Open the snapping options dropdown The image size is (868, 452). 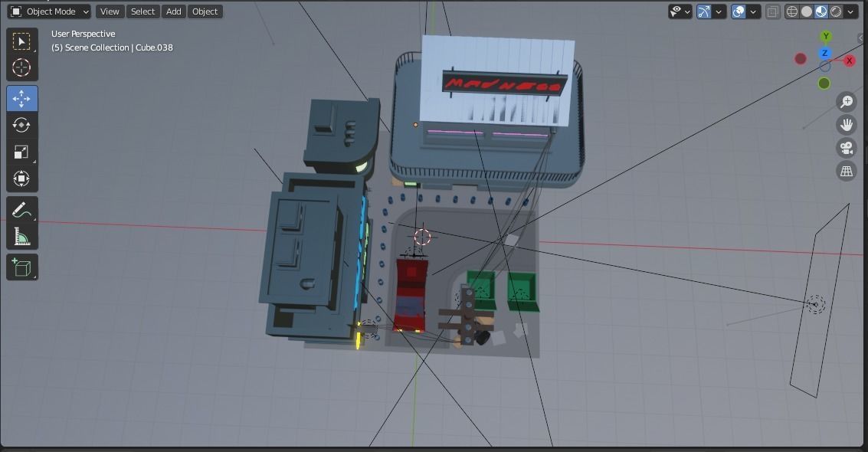719,11
